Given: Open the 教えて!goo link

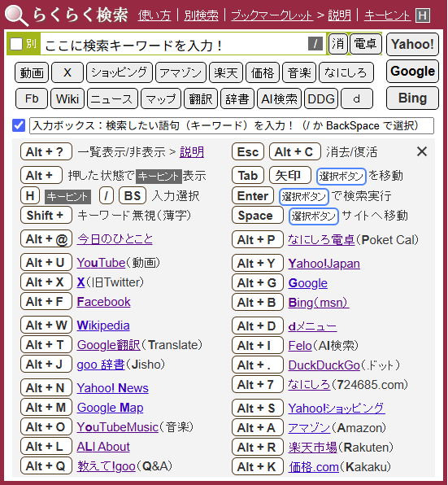Looking at the screenshot, I should pyautogui.click(x=106, y=466).
